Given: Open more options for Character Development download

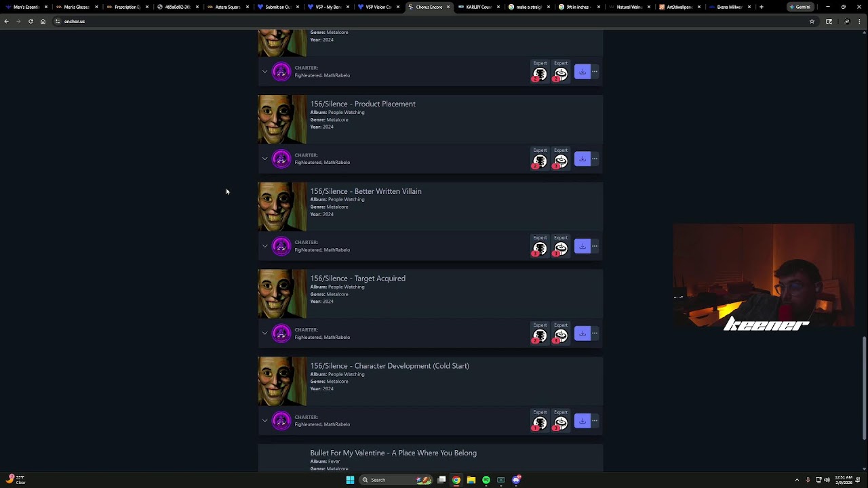Looking at the screenshot, I should 595,421.
